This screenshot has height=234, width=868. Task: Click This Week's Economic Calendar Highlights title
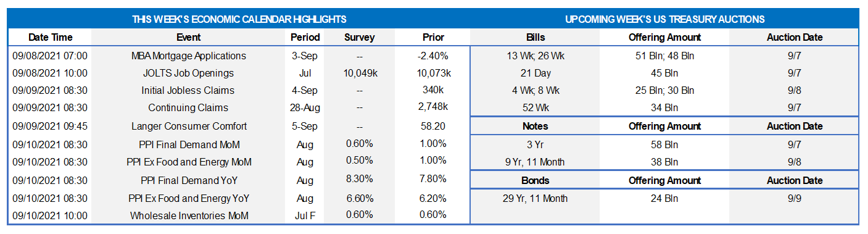(x=239, y=20)
